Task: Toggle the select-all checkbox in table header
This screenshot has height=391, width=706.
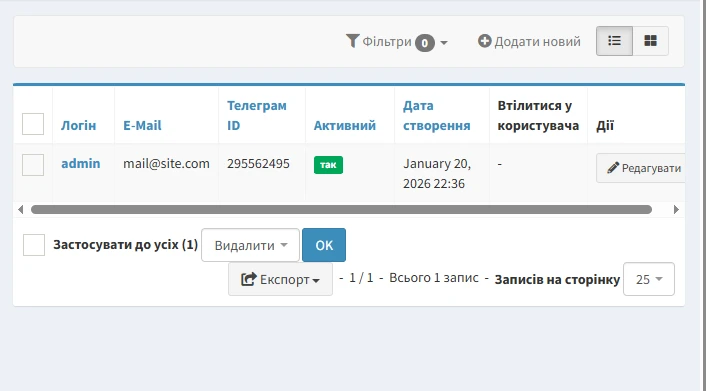Action: click(33, 124)
